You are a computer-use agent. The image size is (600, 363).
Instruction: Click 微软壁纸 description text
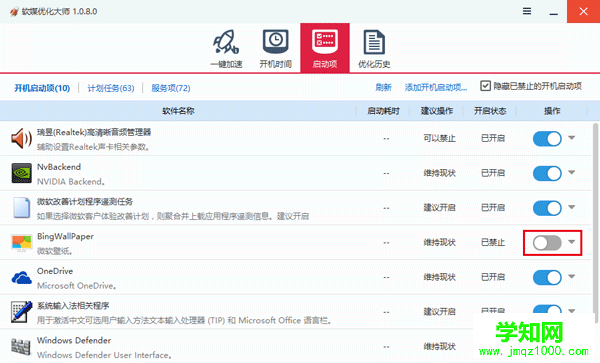coord(55,251)
